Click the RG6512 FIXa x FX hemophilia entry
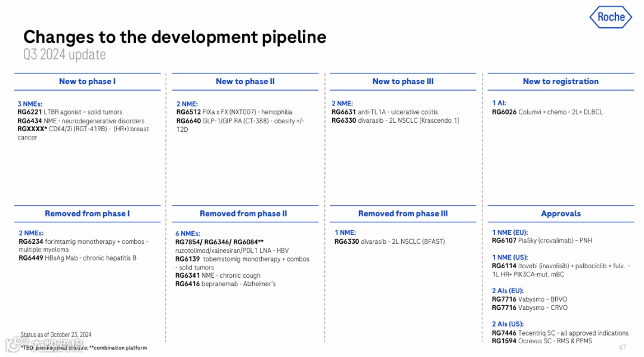This screenshot has height=357, width=644. point(234,112)
